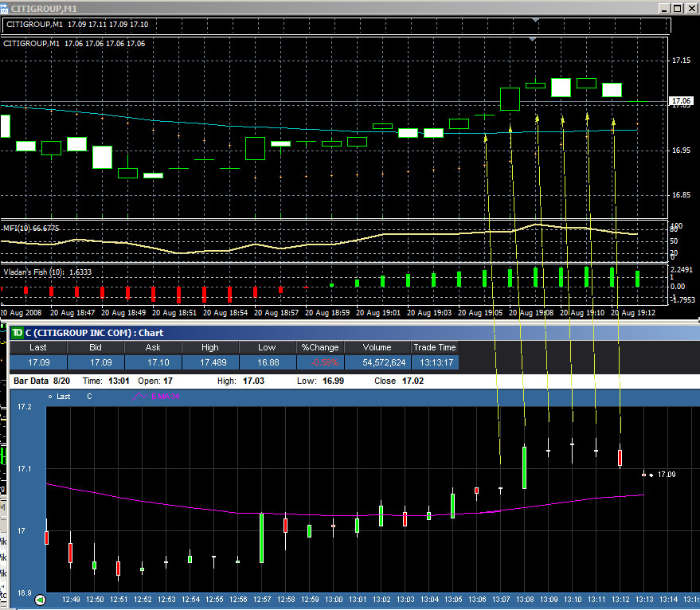This screenshot has width=700, height=610.
Task: Click the %Change column header
Action: pos(321,347)
